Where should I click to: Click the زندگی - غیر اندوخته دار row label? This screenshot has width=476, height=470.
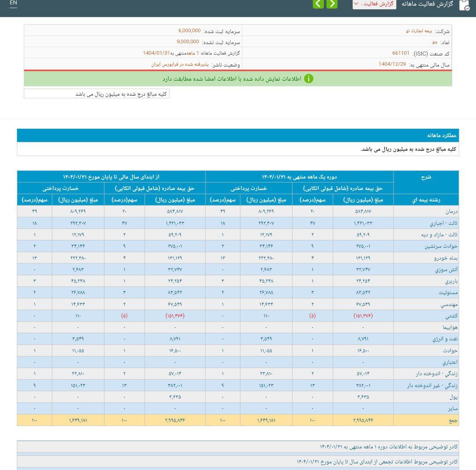[432, 385]
